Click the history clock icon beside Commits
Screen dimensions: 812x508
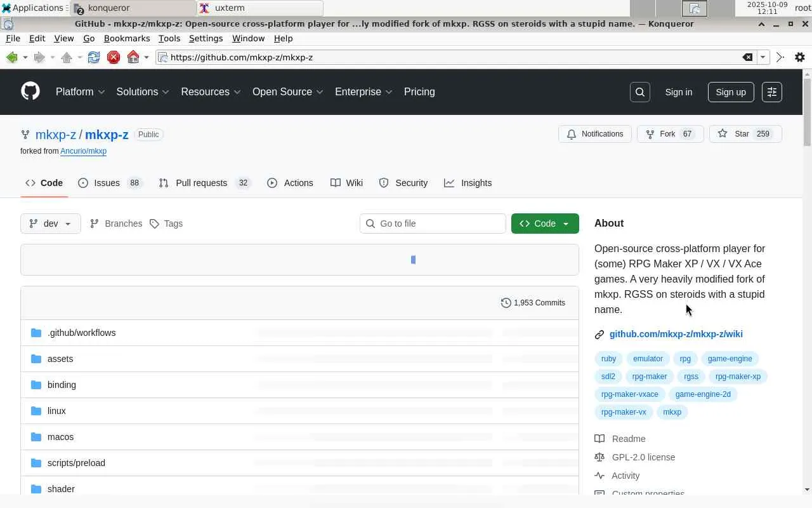point(506,303)
